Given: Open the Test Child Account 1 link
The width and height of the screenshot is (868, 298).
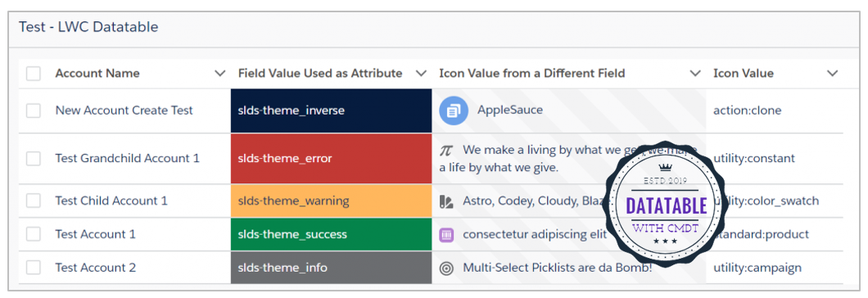Looking at the screenshot, I should click(x=111, y=201).
